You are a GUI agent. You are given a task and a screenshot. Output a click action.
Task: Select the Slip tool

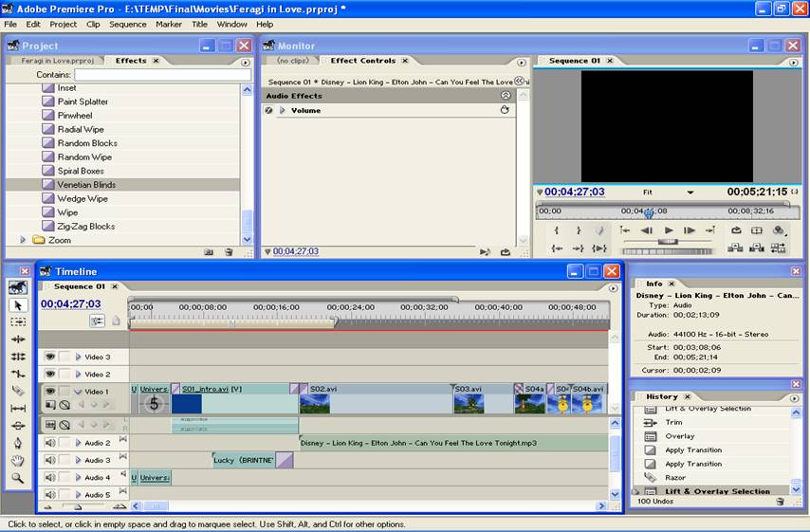pyautogui.click(x=18, y=408)
